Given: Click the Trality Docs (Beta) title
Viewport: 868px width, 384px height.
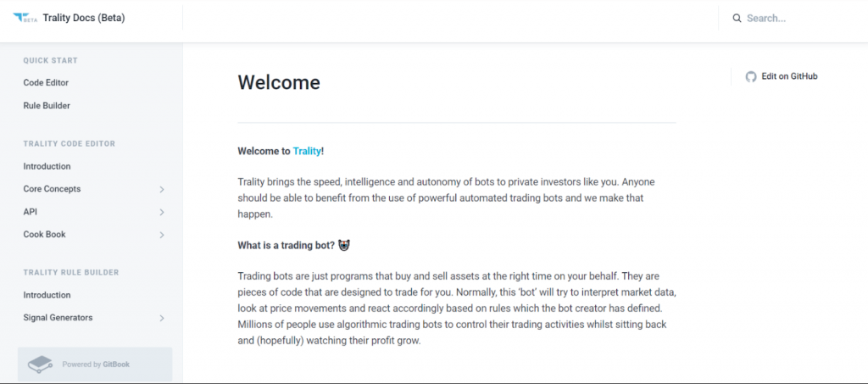Looking at the screenshot, I should tap(84, 18).
